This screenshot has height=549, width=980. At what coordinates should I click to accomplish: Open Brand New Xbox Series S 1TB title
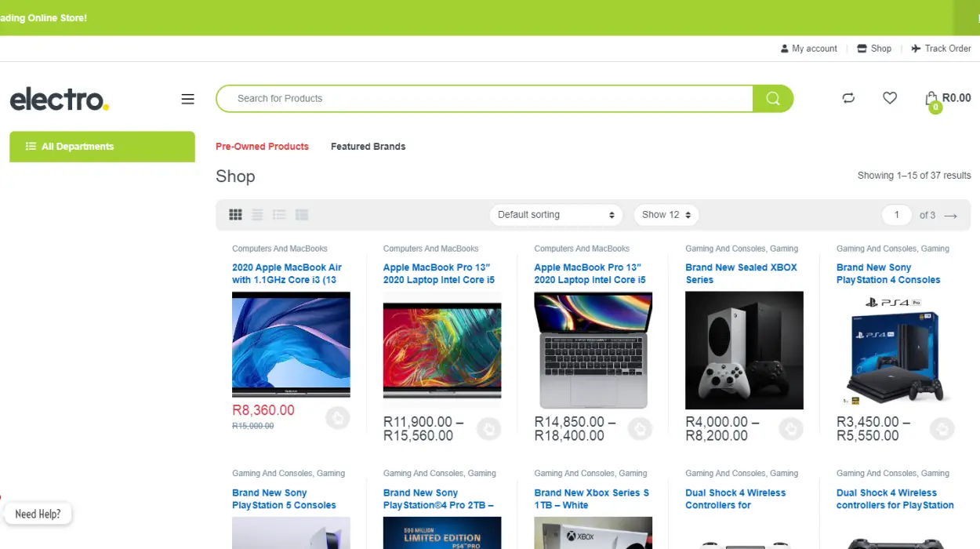(591, 499)
